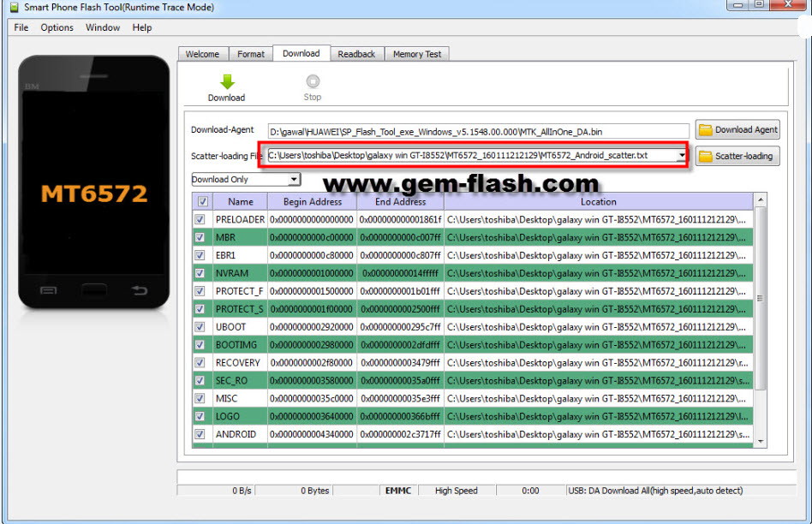The height and width of the screenshot is (524, 812).
Task: Click the 0:00 elapsed time status
Action: (530, 491)
